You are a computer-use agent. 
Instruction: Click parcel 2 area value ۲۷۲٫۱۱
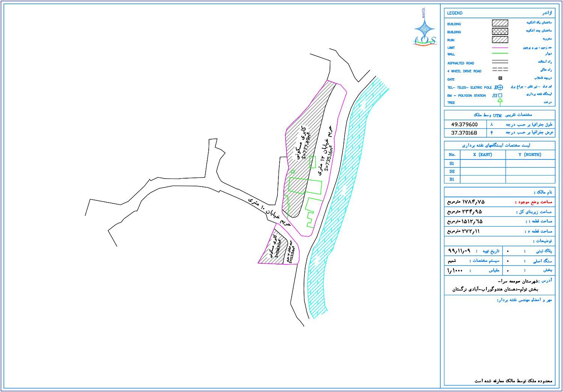(x=471, y=231)
